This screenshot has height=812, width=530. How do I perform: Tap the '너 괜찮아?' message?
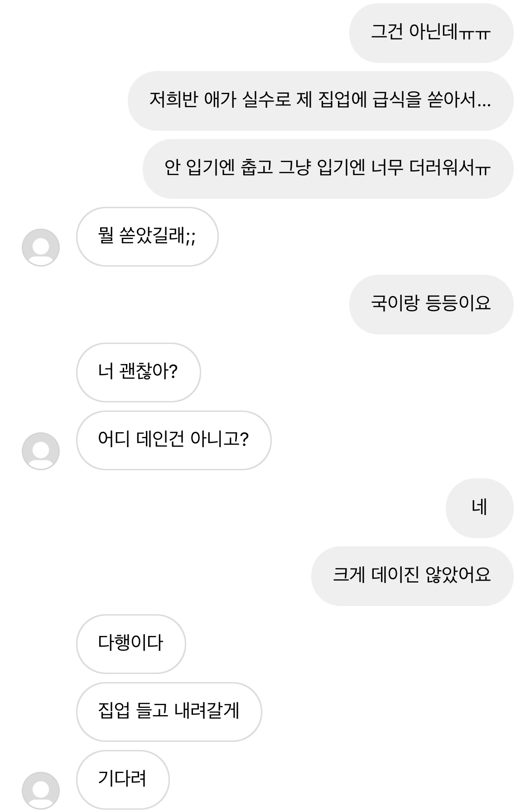click(x=138, y=372)
